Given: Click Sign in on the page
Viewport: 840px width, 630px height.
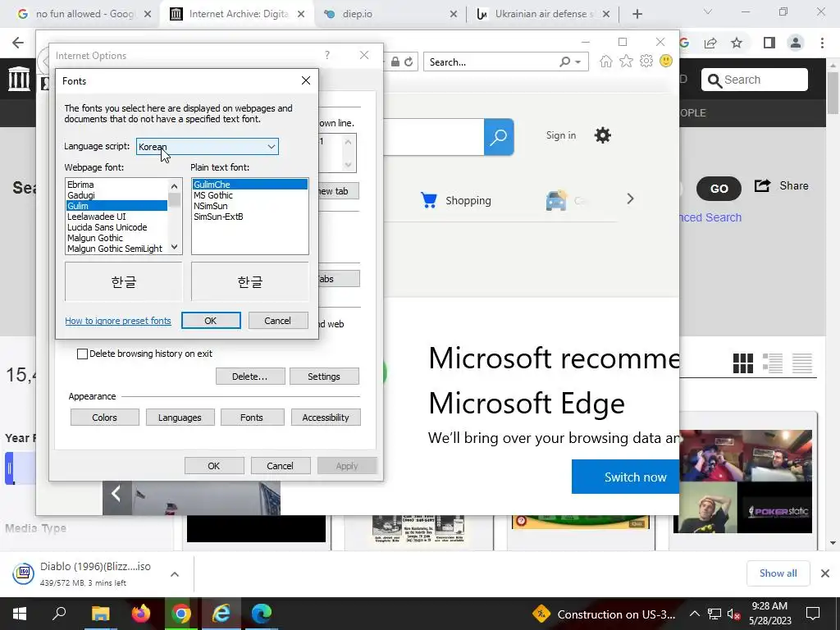Looking at the screenshot, I should click(561, 135).
